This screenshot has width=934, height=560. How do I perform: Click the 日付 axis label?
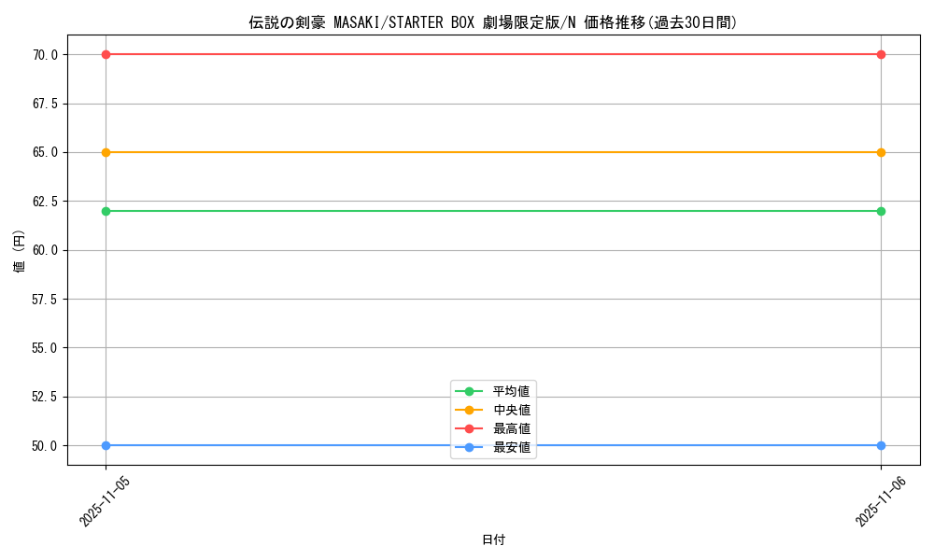pos(492,539)
